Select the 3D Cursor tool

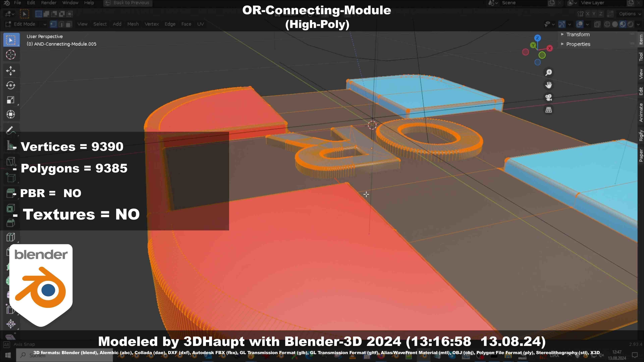[x=11, y=54]
